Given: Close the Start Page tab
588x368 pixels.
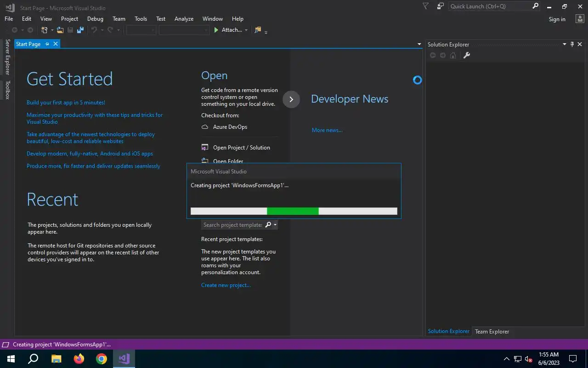Looking at the screenshot, I should click(x=56, y=44).
